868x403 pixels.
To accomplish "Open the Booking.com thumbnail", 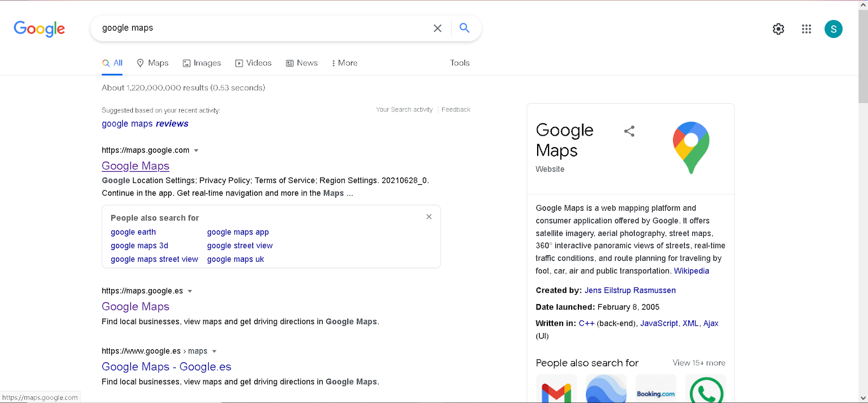I will 656,389.
